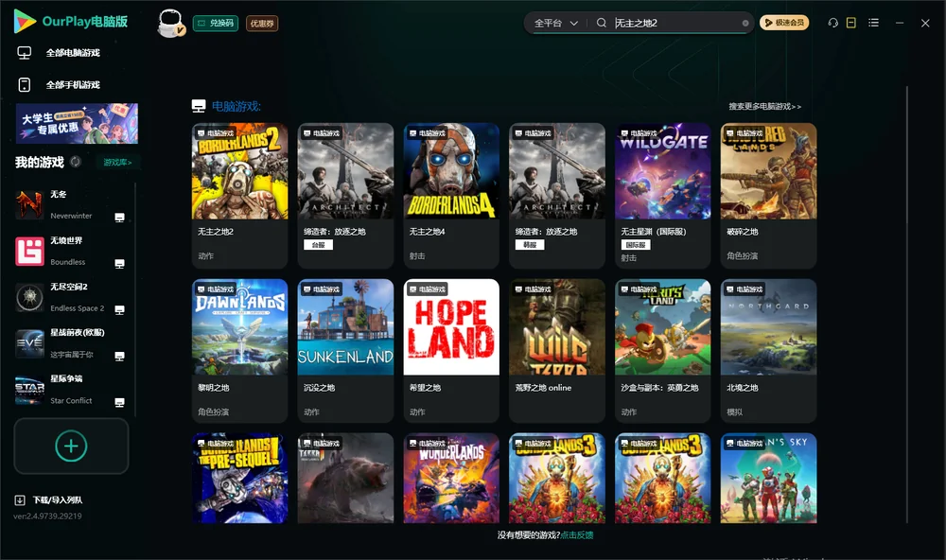Open the 极速会员 membership button
The height and width of the screenshot is (560, 946).
(783, 23)
